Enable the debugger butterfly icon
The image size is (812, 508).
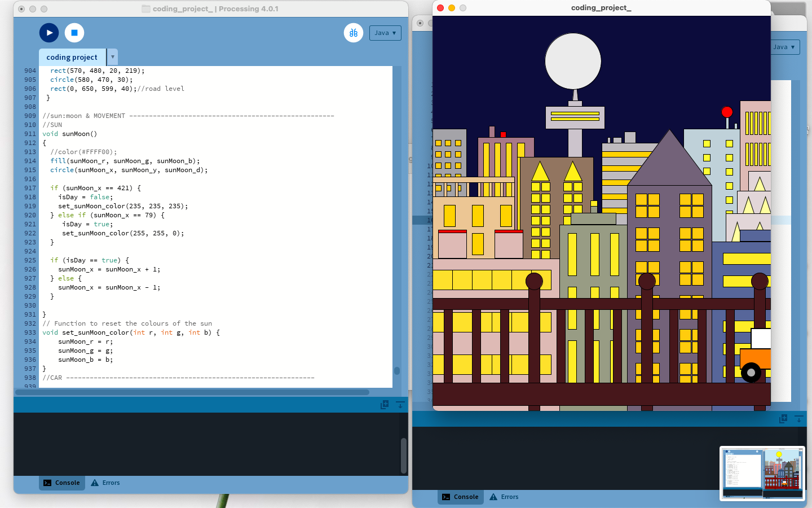(x=354, y=33)
